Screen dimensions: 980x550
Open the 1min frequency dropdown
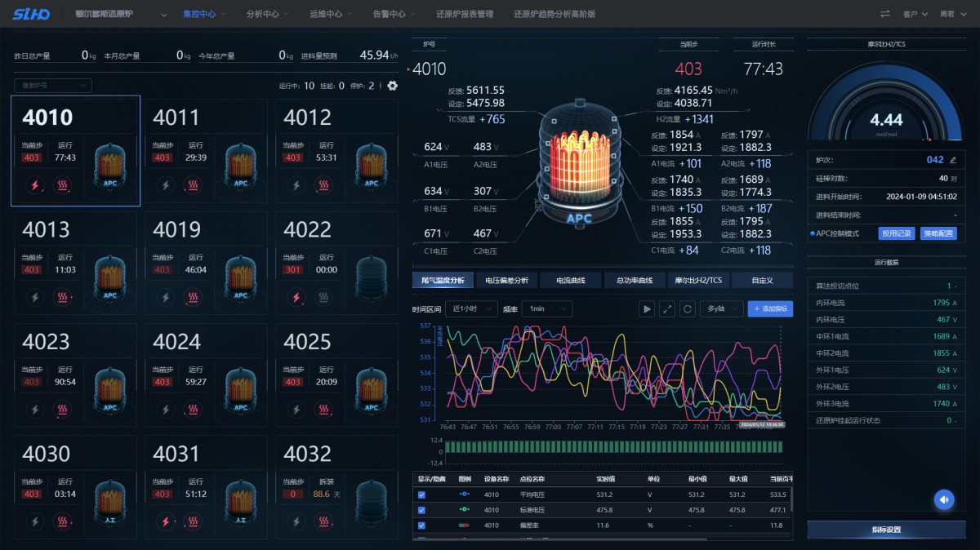(548, 309)
